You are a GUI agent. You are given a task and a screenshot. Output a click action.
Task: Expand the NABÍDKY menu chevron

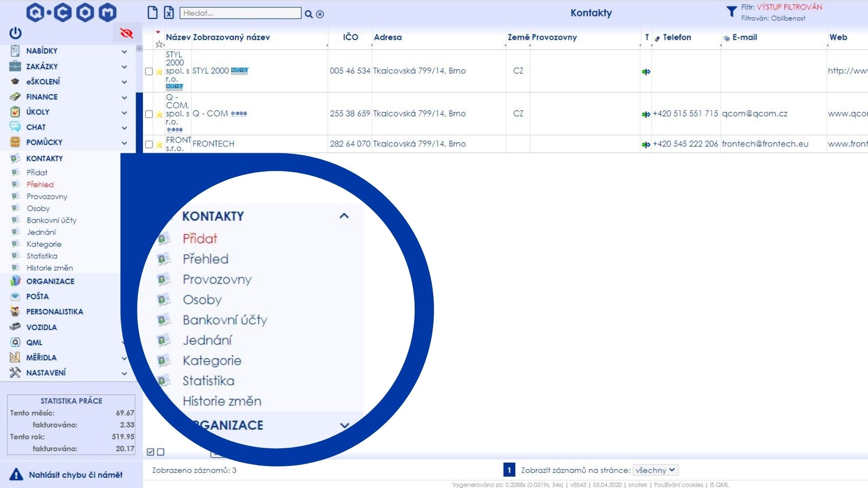124,52
